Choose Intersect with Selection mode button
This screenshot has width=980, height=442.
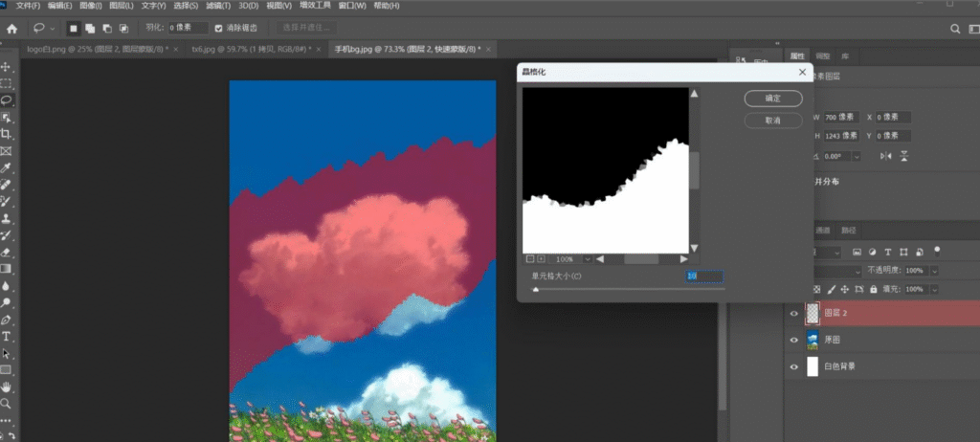pyautogui.click(x=123, y=28)
